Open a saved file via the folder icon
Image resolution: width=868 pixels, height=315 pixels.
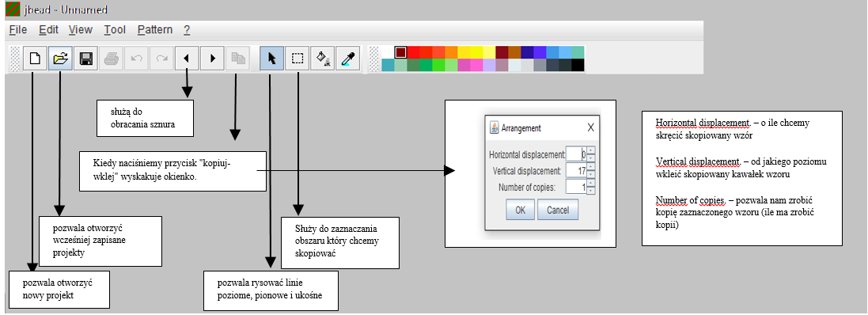(x=60, y=58)
